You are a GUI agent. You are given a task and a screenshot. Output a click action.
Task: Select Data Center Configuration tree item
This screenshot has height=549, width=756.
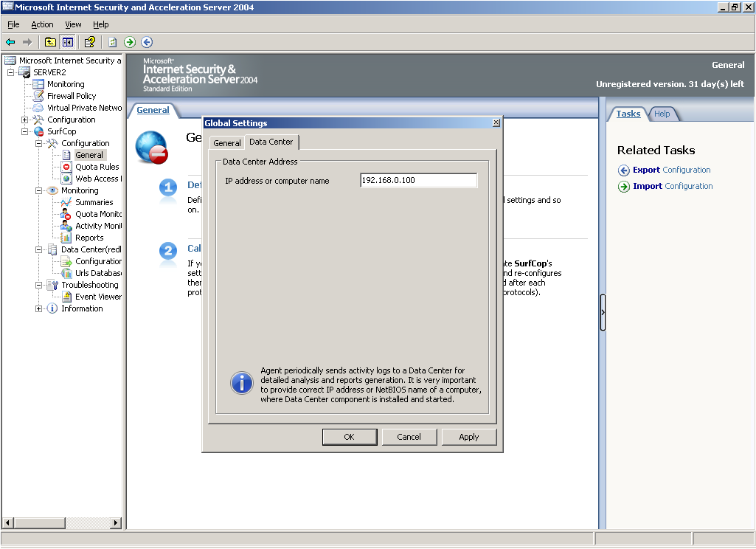click(98, 261)
